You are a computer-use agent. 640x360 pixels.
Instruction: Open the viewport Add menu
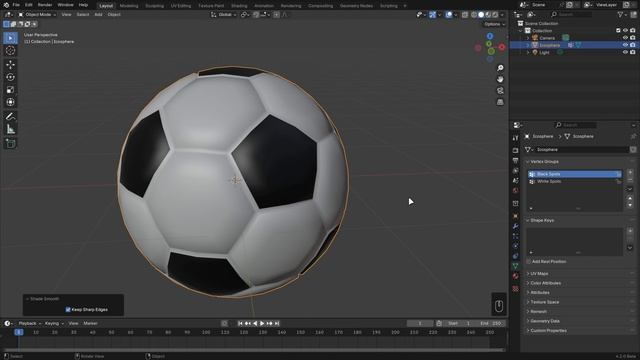click(x=98, y=15)
